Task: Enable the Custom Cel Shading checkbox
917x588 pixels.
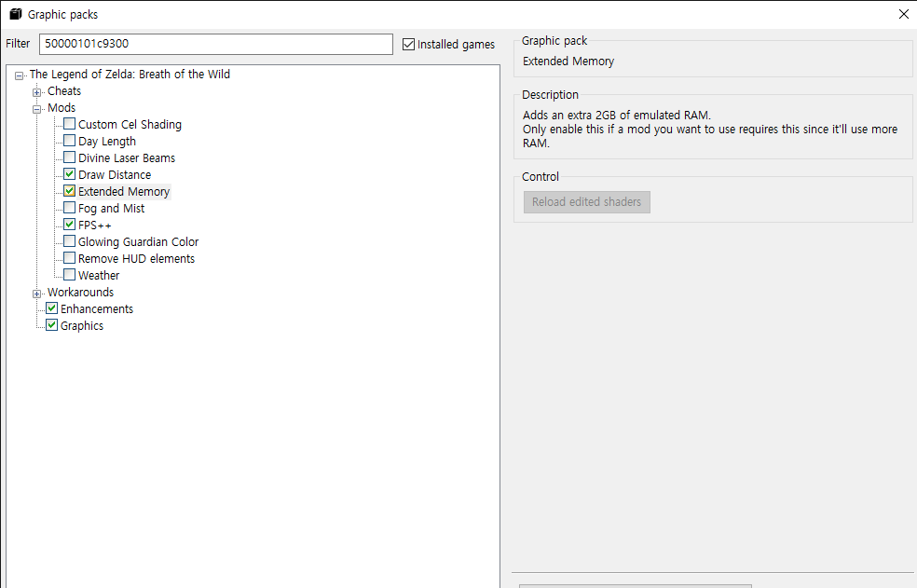Action: coord(69,124)
